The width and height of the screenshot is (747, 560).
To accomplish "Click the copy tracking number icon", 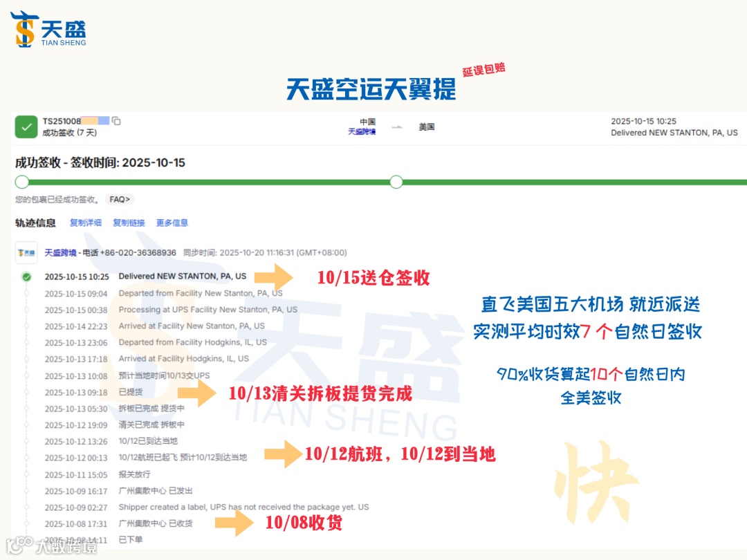I will point(116,121).
